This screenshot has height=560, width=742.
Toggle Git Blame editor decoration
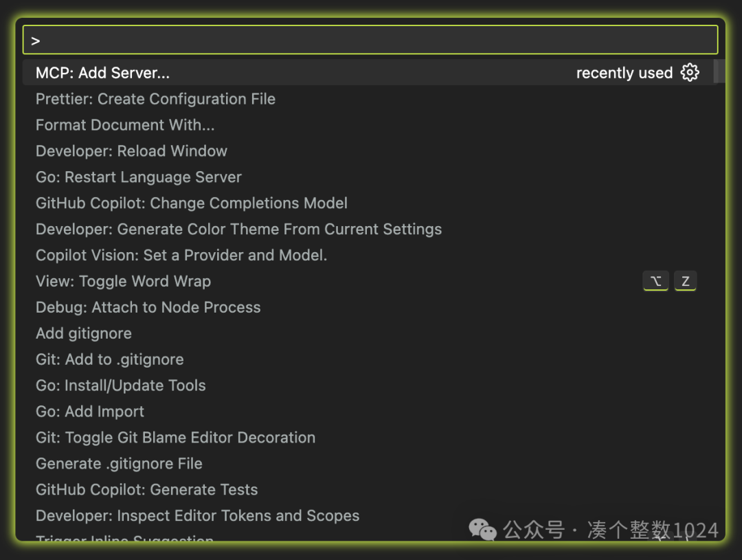click(175, 438)
